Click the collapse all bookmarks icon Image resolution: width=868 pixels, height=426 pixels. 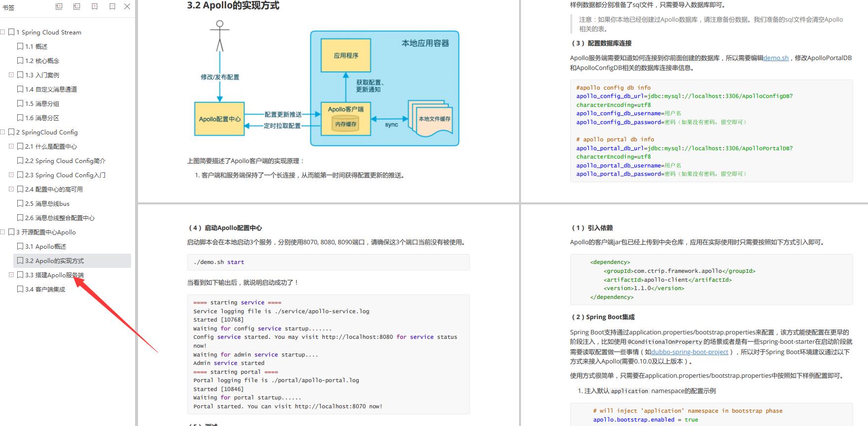77,7
